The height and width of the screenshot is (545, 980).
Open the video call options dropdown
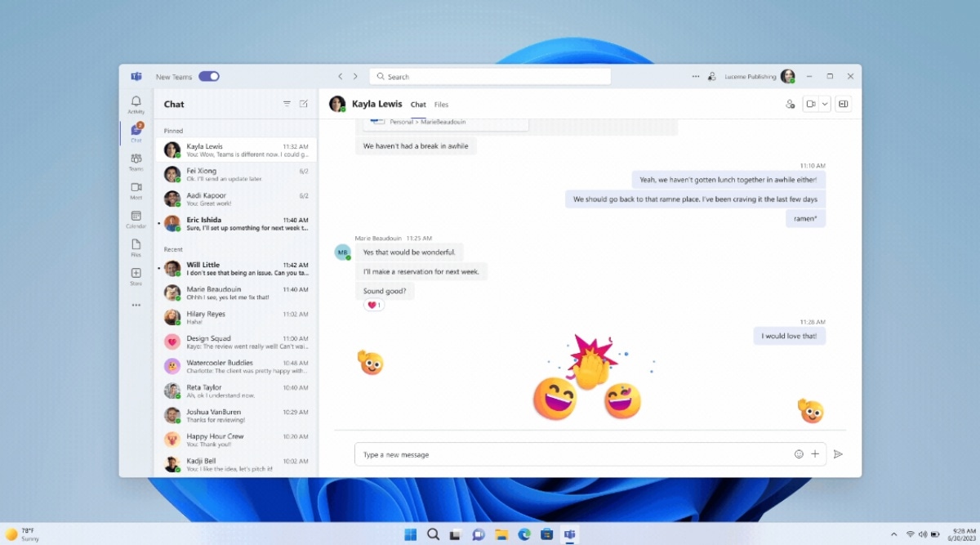coord(824,104)
